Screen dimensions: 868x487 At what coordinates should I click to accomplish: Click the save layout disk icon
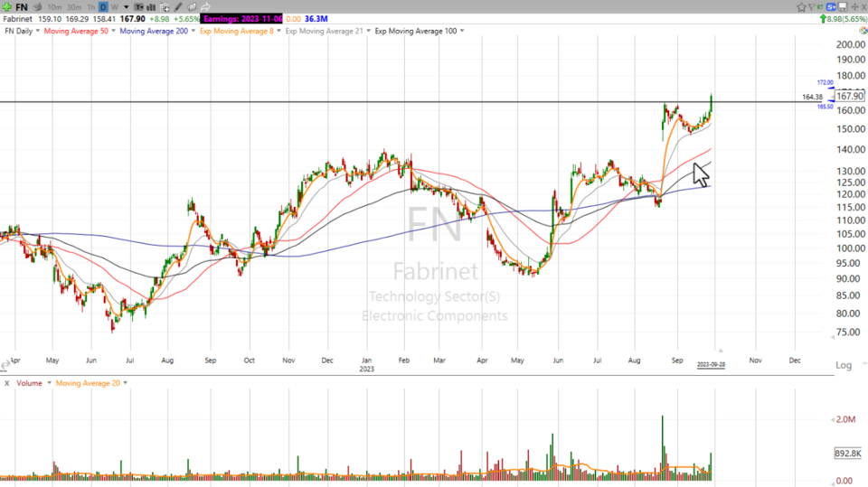click(843, 6)
